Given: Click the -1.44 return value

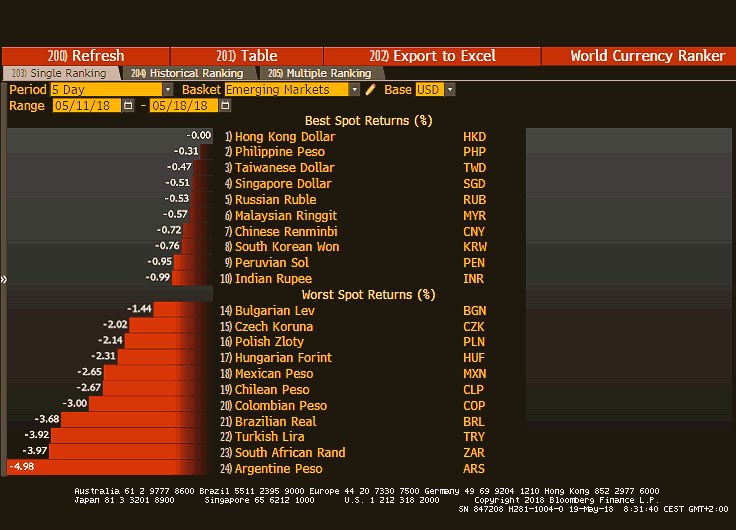Looking at the screenshot, I should point(139,308).
